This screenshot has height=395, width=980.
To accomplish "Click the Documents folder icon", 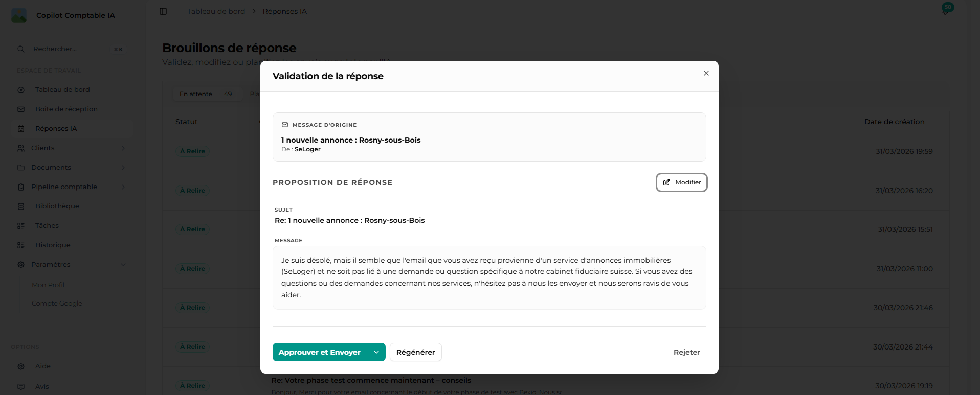I will [21, 168].
